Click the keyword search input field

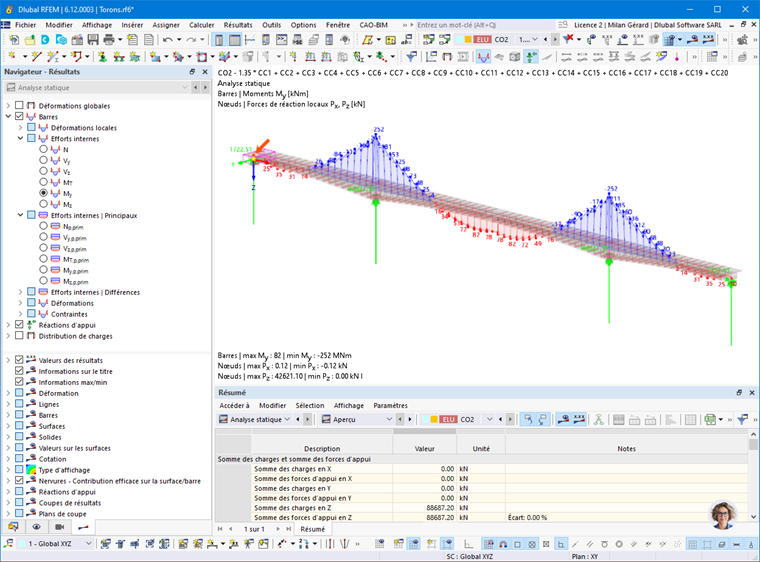click(x=485, y=25)
